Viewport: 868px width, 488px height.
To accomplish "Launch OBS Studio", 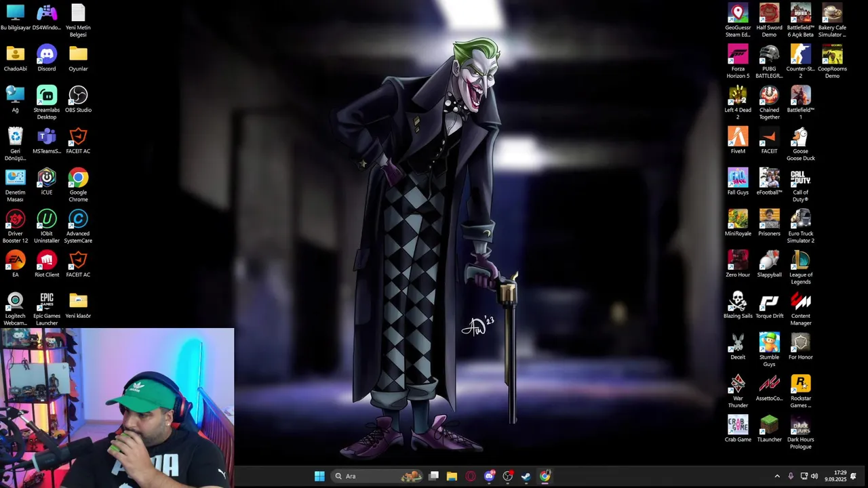I will tap(78, 100).
